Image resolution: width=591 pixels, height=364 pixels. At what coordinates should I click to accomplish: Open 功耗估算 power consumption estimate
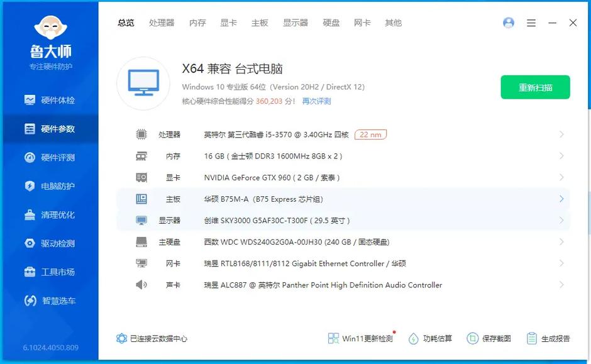pos(431,338)
